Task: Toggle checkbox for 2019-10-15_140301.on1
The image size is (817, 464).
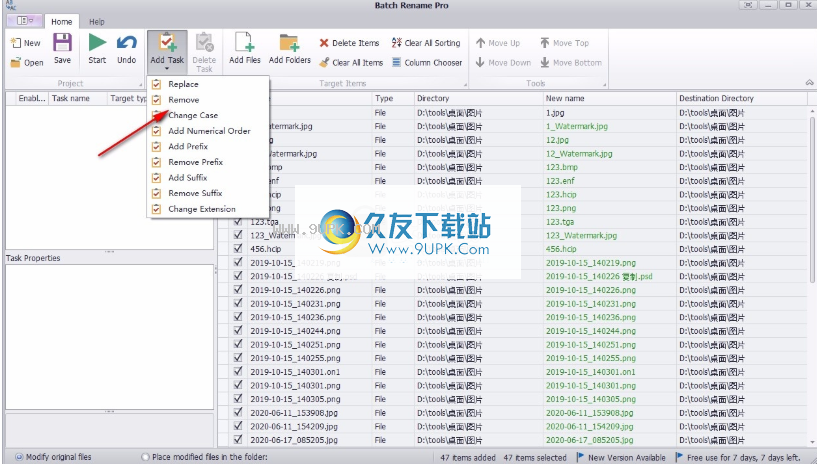Action: [238, 371]
